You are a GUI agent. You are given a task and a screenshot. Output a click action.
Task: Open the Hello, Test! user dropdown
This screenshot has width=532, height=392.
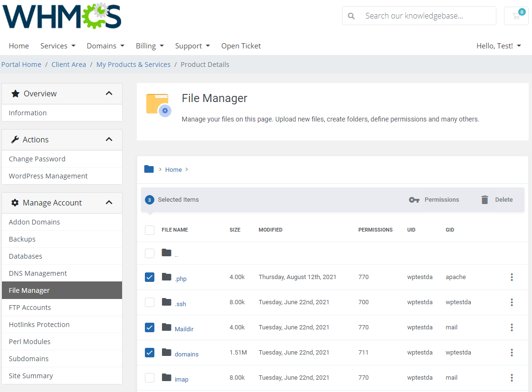(498, 46)
